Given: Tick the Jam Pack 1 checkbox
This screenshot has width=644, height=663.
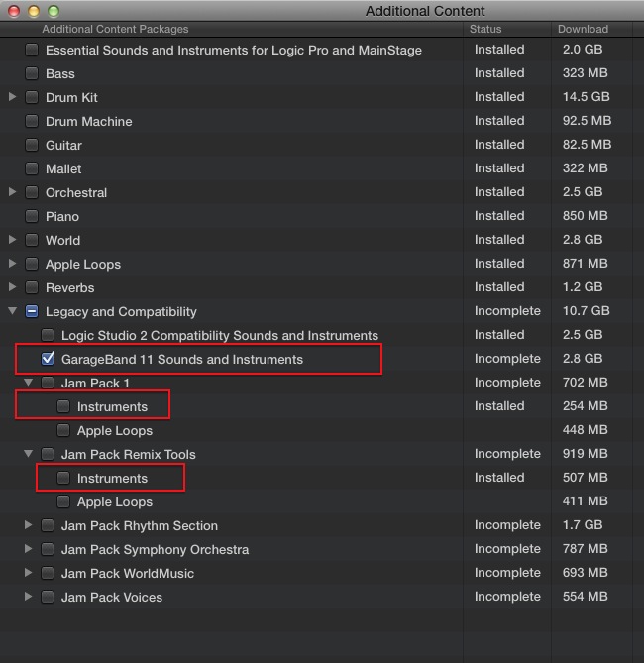Looking at the screenshot, I should 48,383.
